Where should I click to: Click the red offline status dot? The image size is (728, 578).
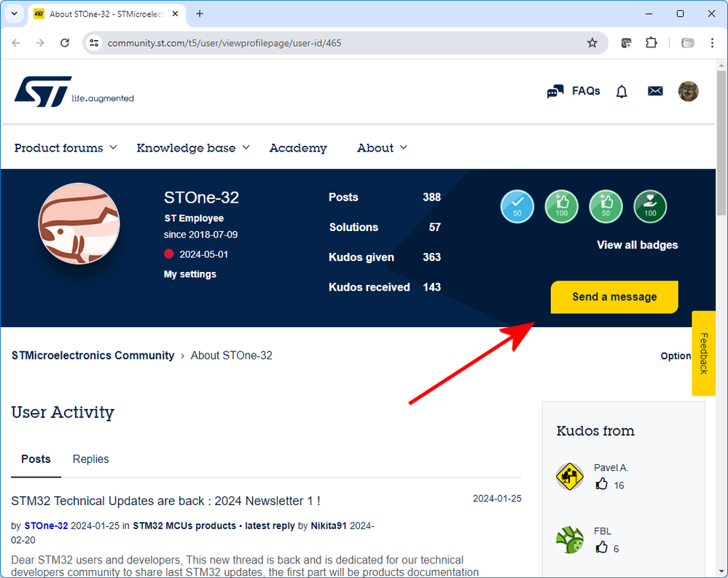point(168,254)
